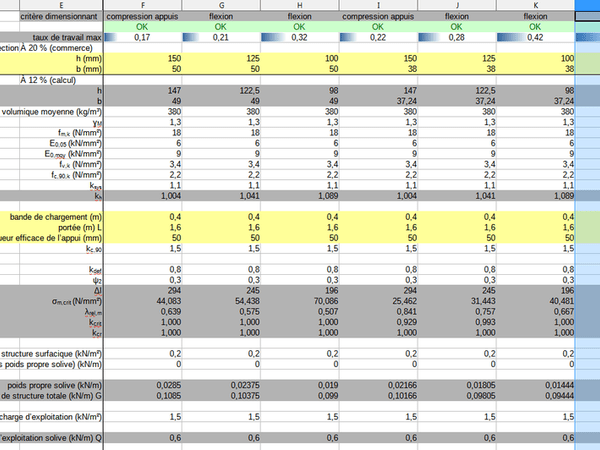
Task: Click the 0,0285 poids propre solive cell
Action: (166, 384)
